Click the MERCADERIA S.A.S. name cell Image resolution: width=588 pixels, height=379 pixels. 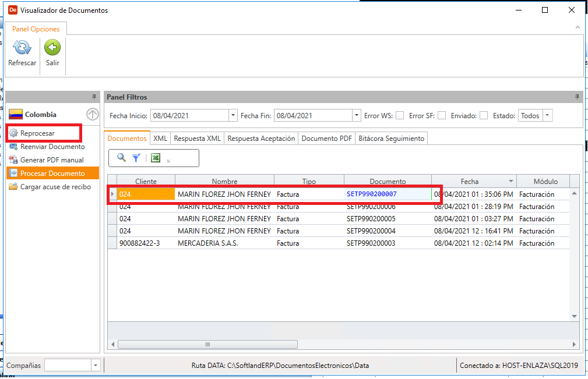coord(224,243)
